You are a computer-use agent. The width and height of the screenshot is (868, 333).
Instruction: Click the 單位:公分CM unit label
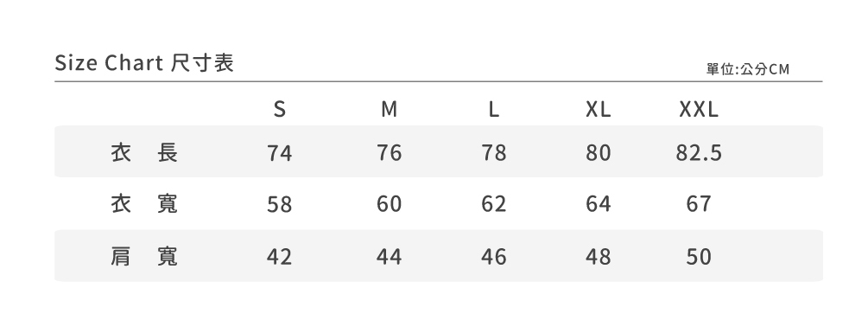tap(748, 69)
